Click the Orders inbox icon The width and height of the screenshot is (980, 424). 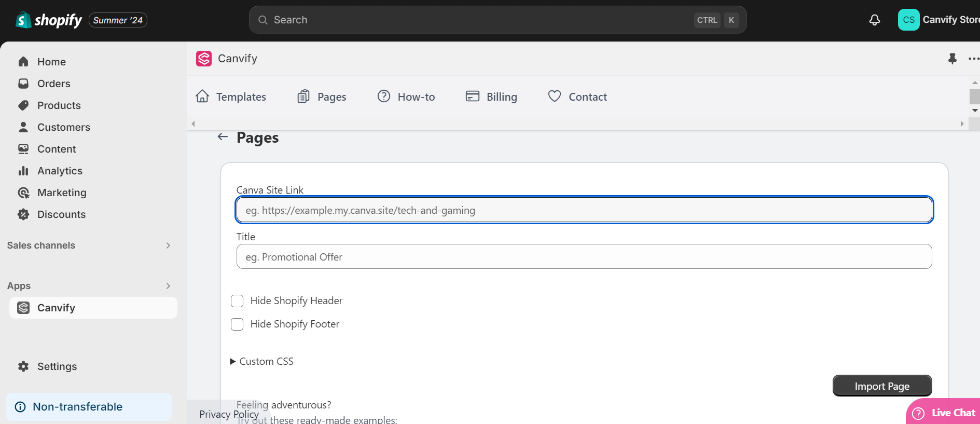23,84
